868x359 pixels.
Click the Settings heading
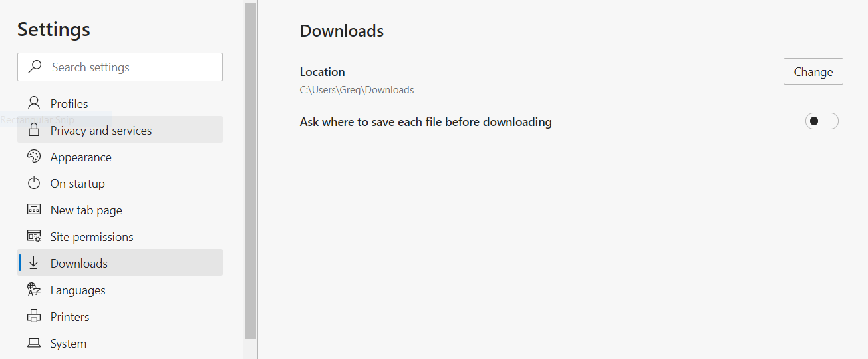click(x=54, y=29)
